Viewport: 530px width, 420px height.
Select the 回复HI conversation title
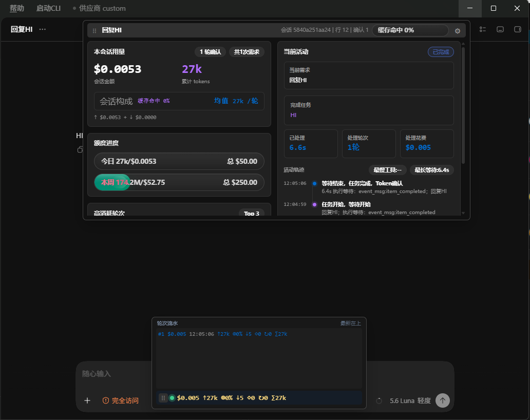coord(22,29)
